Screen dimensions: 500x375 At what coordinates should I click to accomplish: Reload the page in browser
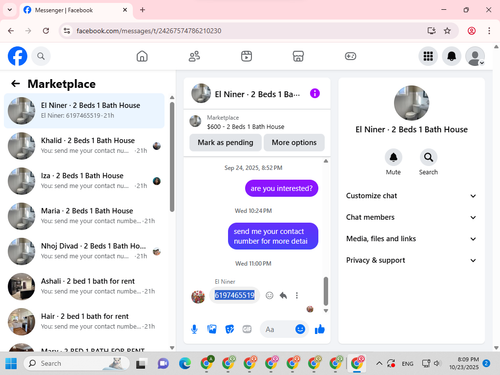[x=46, y=31]
